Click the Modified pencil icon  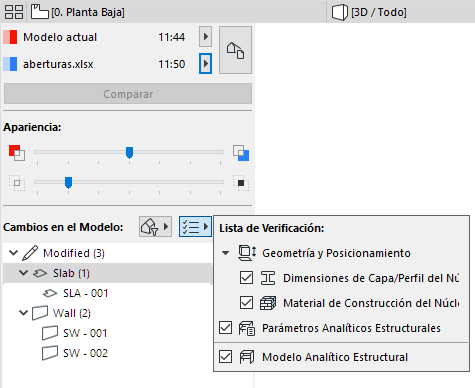click(x=30, y=253)
